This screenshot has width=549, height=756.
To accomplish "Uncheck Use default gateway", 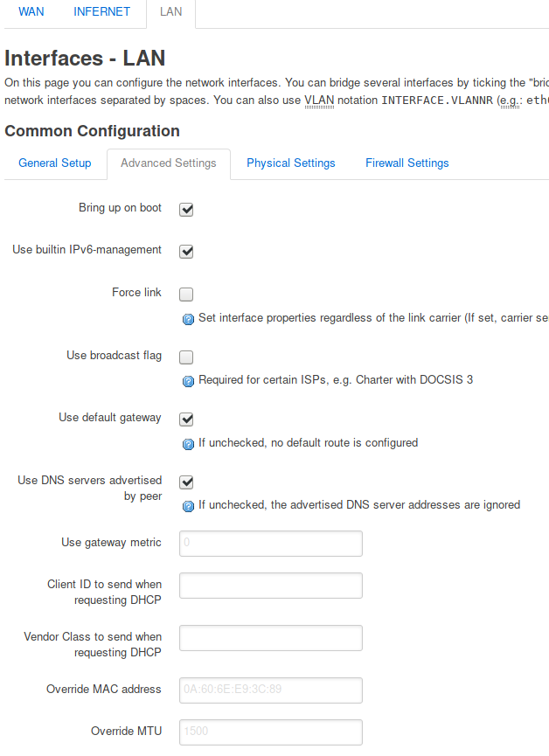I will click(186, 420).
